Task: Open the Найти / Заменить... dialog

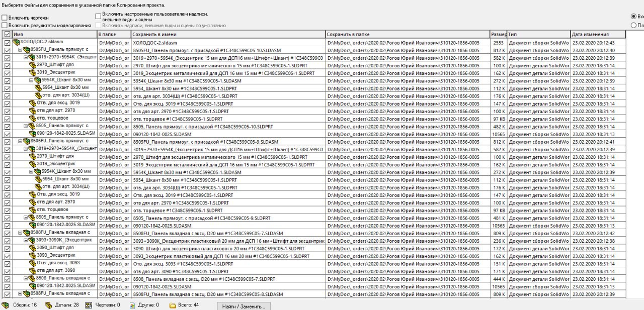Action: click(244, 306)
